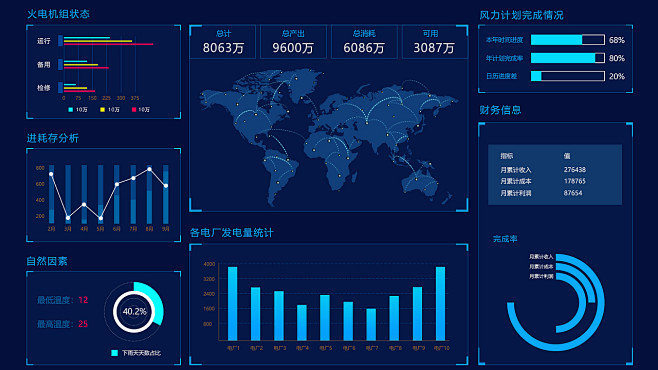Click the yellow legend swatch under 火电机组状态 chart
Image resolution: width=658 pixels, height=370 pixels.
tap(102, 109)
